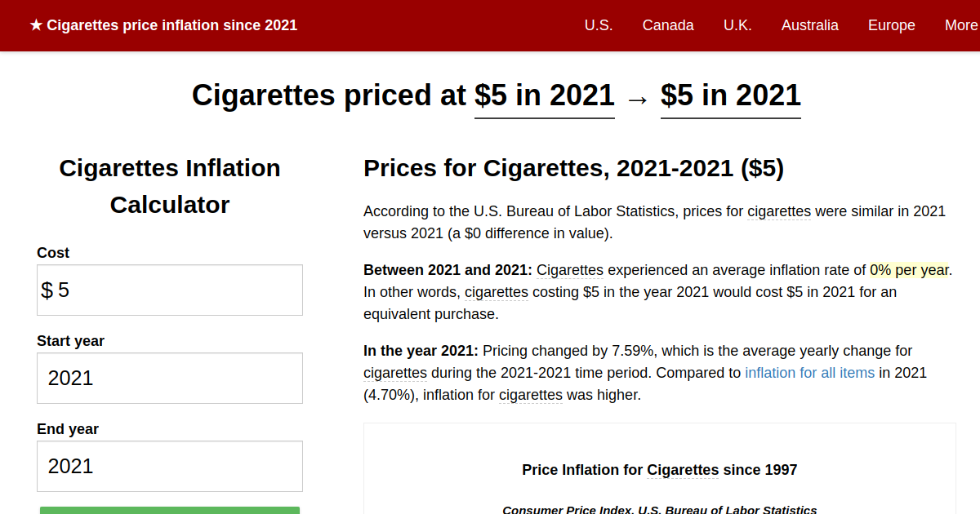This screenshot has height=514, width=980.
Task: Click the highlighted '0% per year' text
Action: tap(909, 270)
